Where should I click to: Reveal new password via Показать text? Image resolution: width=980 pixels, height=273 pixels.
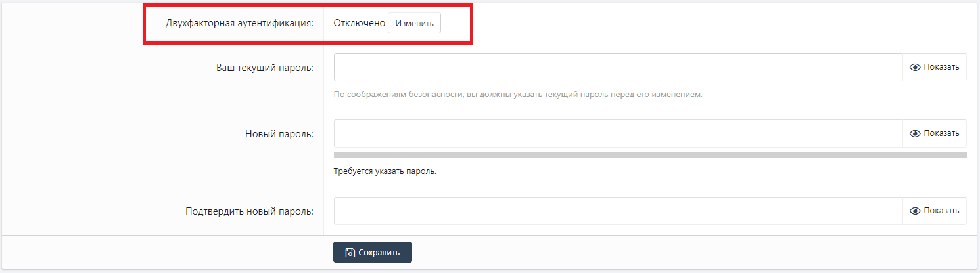941,133
